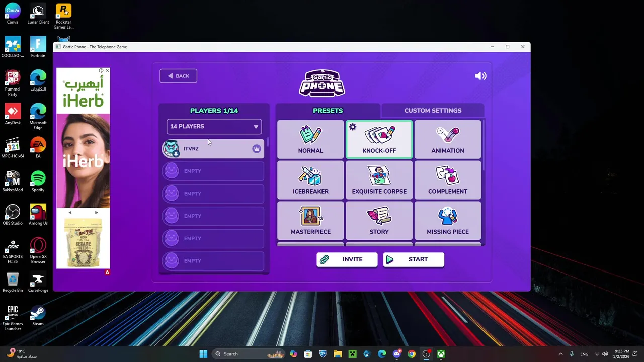Switch to Presets tab
Viewport: 644px width, 362px height.
(x=328, y=111)
